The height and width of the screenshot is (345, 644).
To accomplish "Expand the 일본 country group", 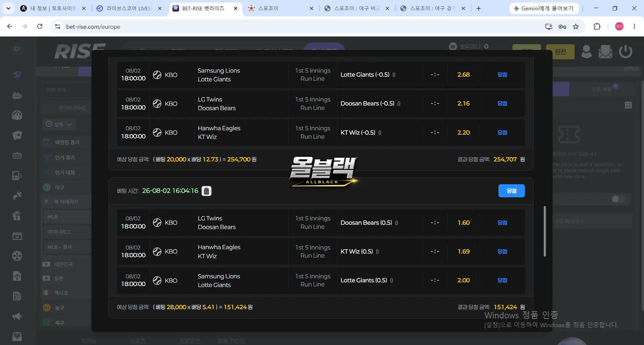I will [59, 278].
